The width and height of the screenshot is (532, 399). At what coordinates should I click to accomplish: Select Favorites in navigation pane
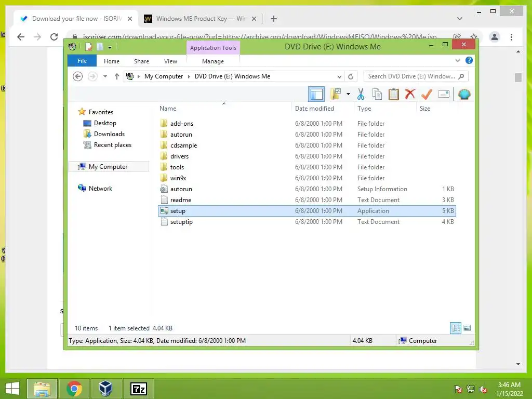pos(101,112)
